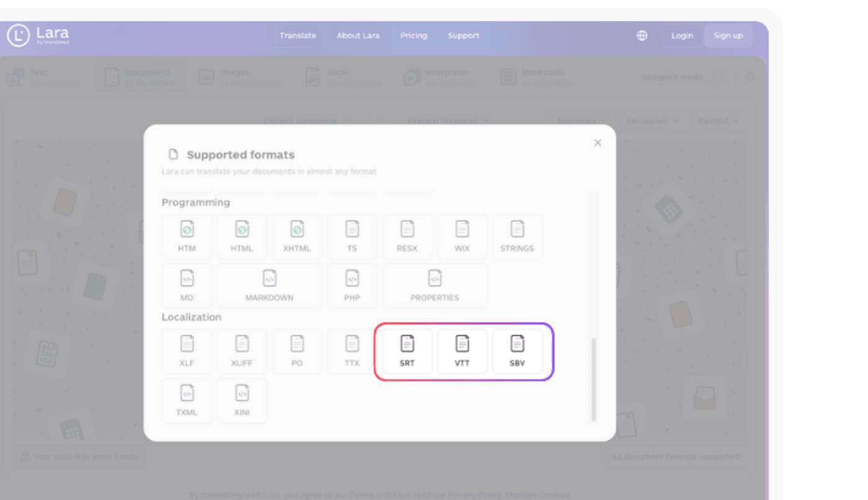Viewport: 868px width, 500px height.
Task: Click 61 document formats supported
Action: [675, 457]
